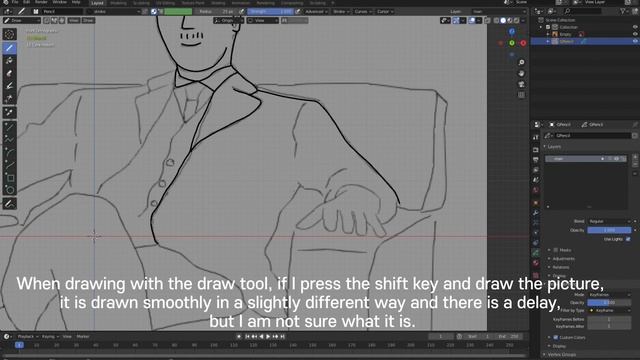This screenshot has width=640, height=360.
Task: Select the Cursor tool in the toolbar
Action: click(9, 34)
